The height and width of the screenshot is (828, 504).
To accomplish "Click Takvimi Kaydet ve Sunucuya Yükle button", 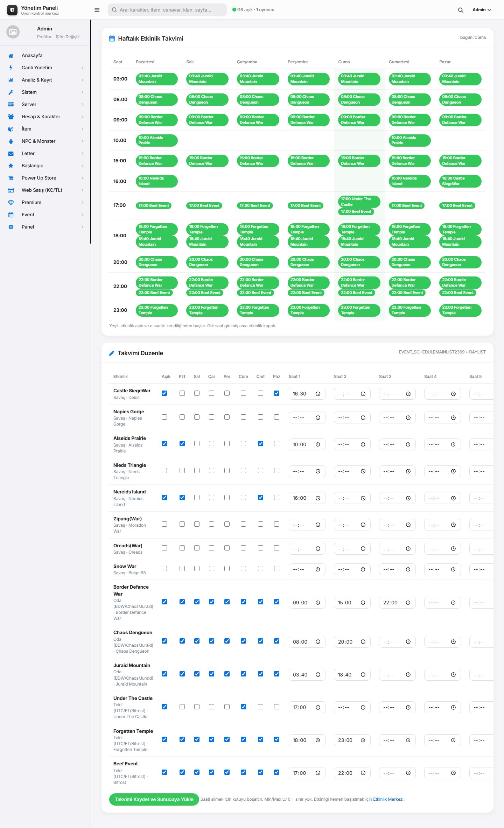I will point(154,799).
